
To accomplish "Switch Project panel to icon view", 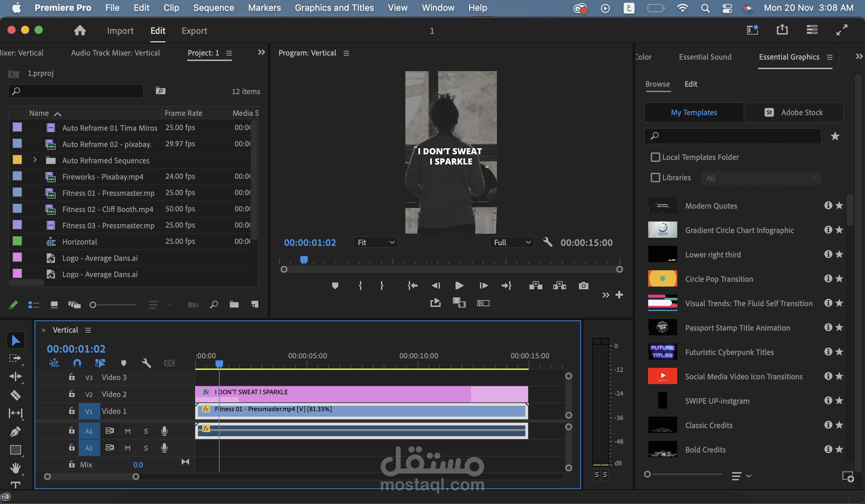I will [x=54, y=304].
